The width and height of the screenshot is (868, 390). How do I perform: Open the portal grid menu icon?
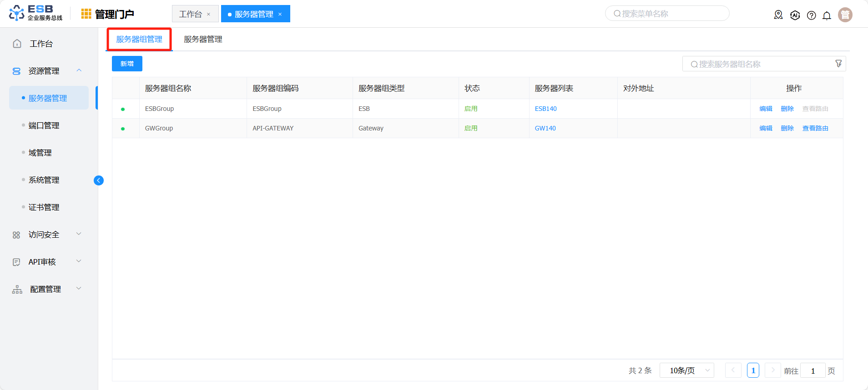click(x=86, y=14)
